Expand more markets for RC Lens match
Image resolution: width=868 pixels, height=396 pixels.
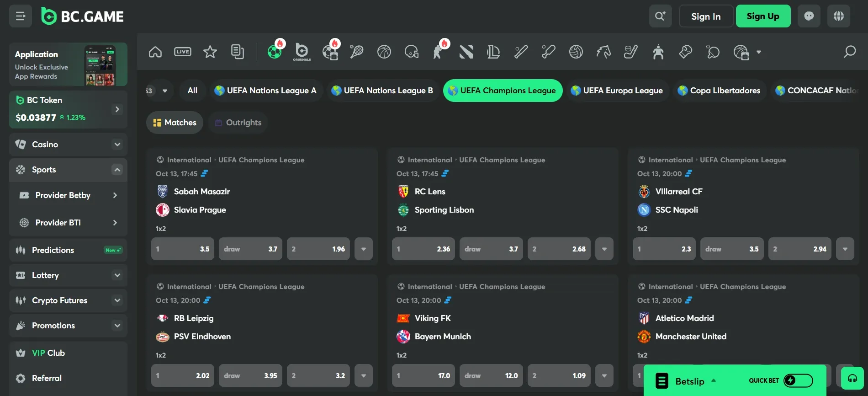click(604, 249)
